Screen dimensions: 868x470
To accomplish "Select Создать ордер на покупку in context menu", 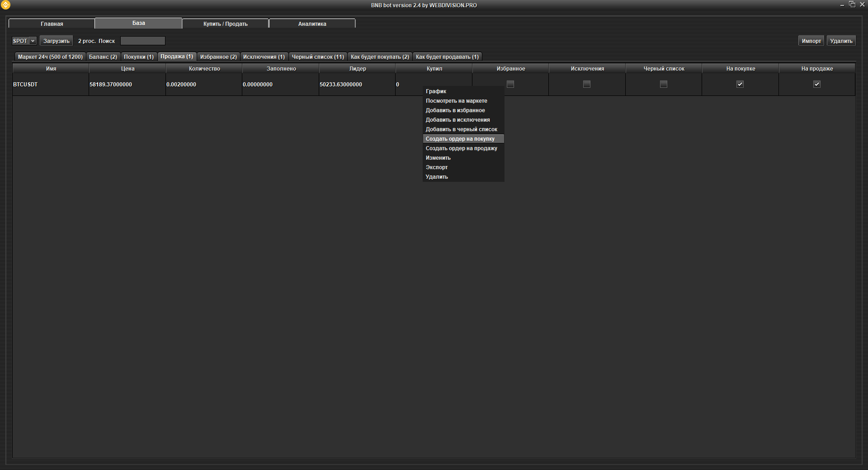I will [460, 139].
